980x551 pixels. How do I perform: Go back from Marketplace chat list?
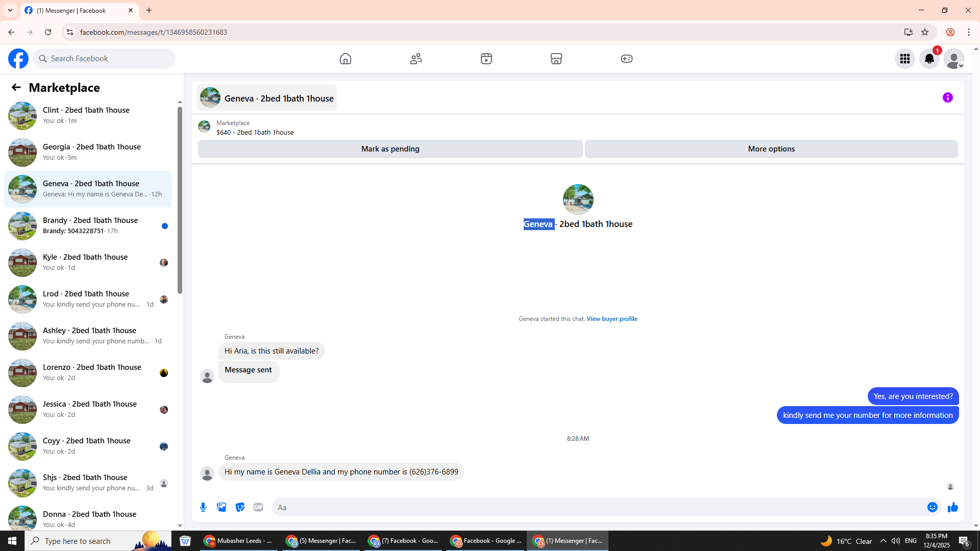tap(16, 87)
